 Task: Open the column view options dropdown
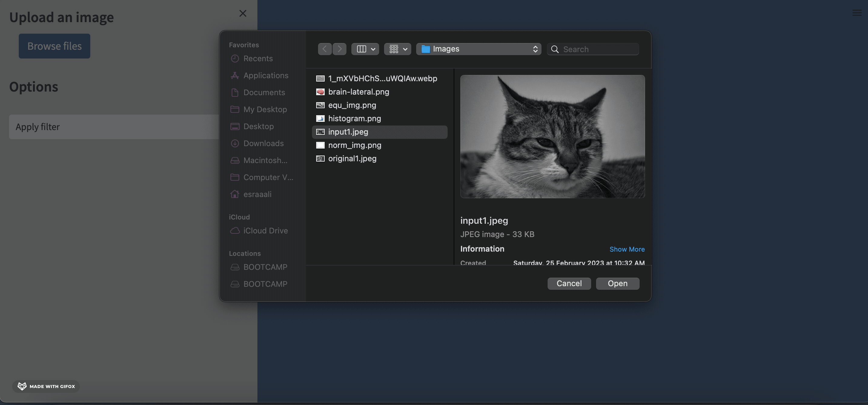point(365,49)
